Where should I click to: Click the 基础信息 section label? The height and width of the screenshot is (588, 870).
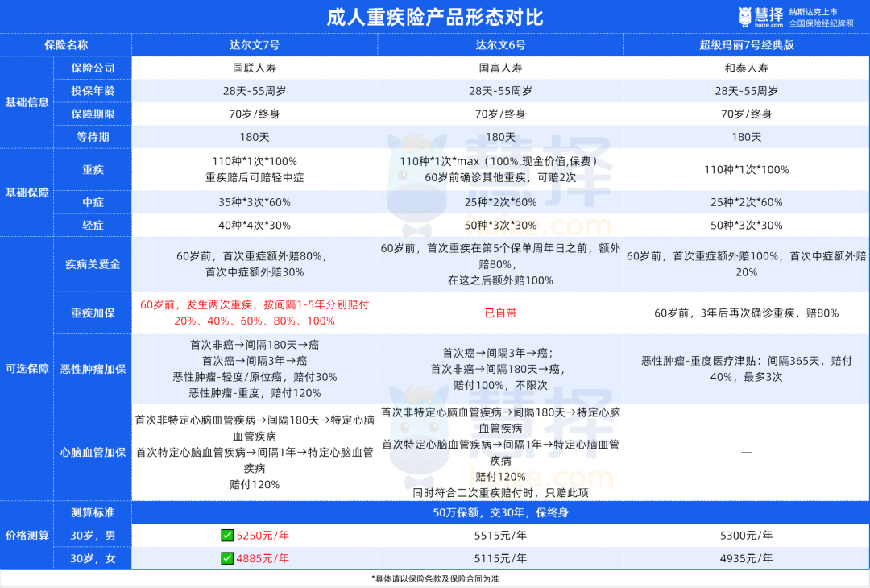tap(27, 102)
